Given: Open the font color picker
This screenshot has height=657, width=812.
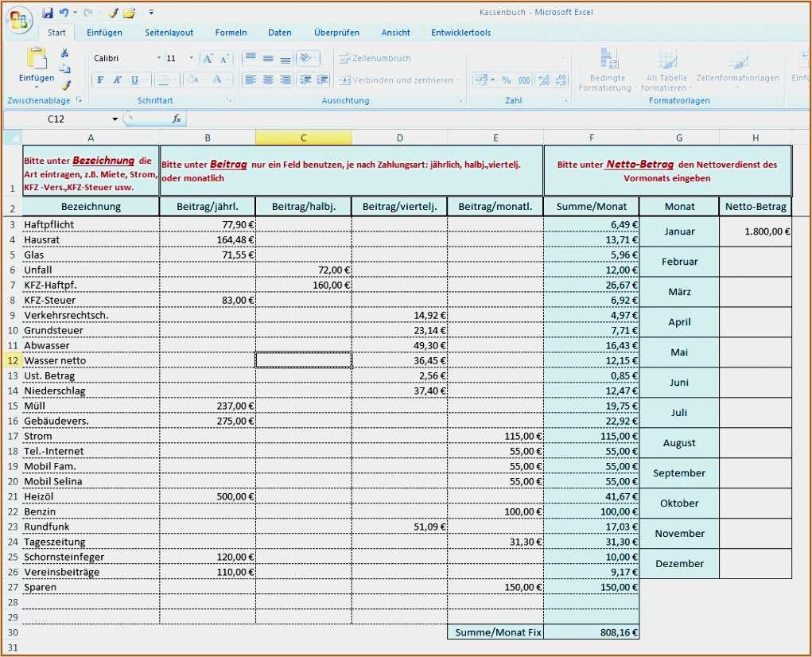Looking at the screenshot, I should point(217,80).
